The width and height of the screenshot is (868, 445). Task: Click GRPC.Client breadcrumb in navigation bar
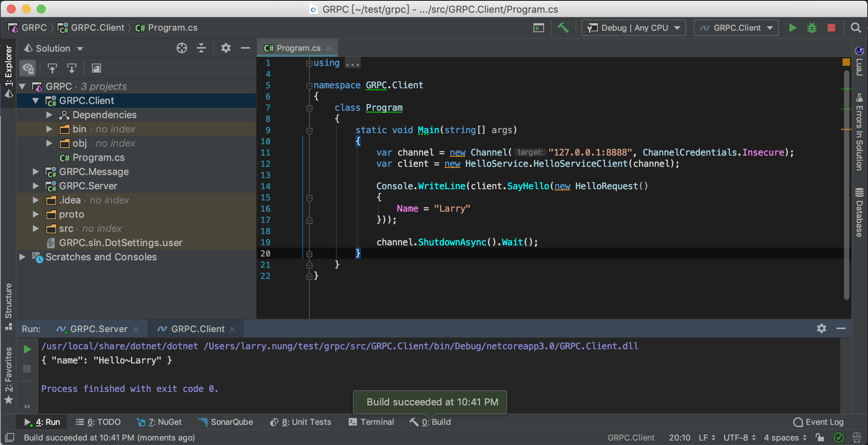[x=91, y=28]
